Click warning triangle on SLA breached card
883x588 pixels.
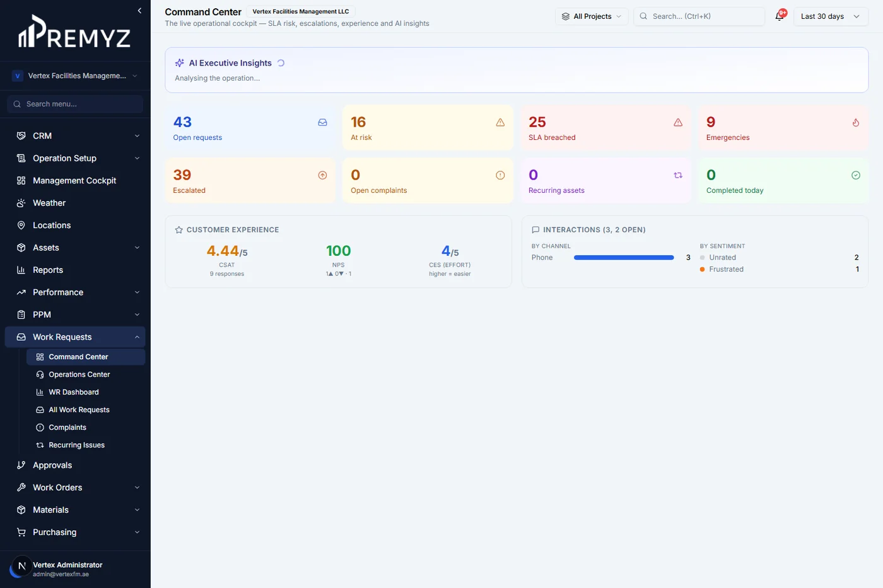[x=678, y=122]
